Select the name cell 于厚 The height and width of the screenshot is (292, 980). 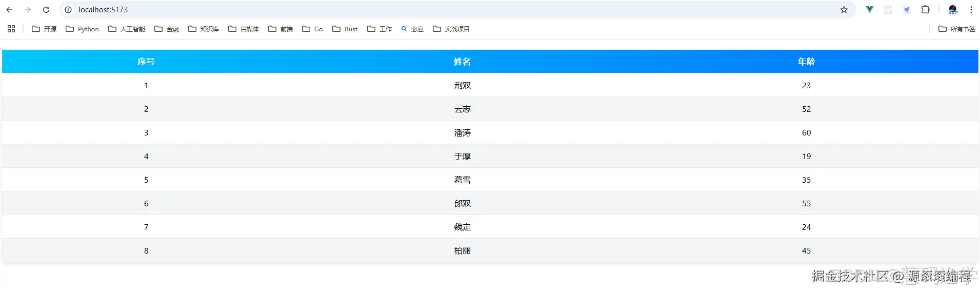coord(462,156)
